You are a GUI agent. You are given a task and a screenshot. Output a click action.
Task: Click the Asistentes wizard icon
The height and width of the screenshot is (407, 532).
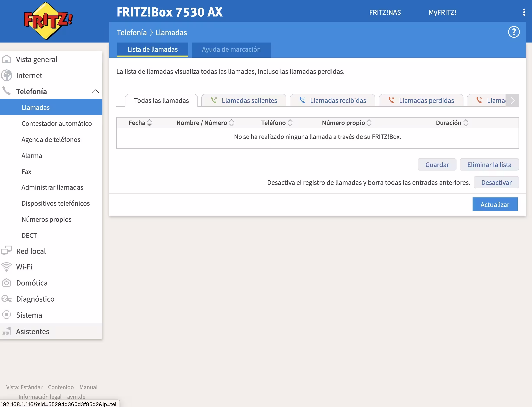[7, 331]
